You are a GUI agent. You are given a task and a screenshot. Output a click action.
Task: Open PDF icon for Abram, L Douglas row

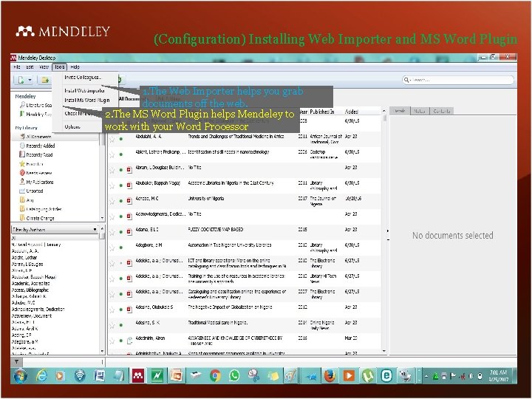point(129,170)
